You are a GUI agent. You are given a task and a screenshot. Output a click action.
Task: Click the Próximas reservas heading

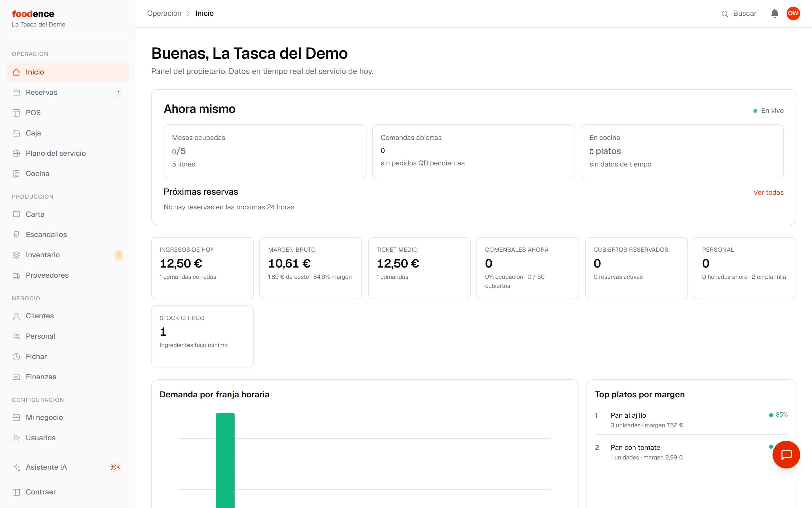point(201,192)
